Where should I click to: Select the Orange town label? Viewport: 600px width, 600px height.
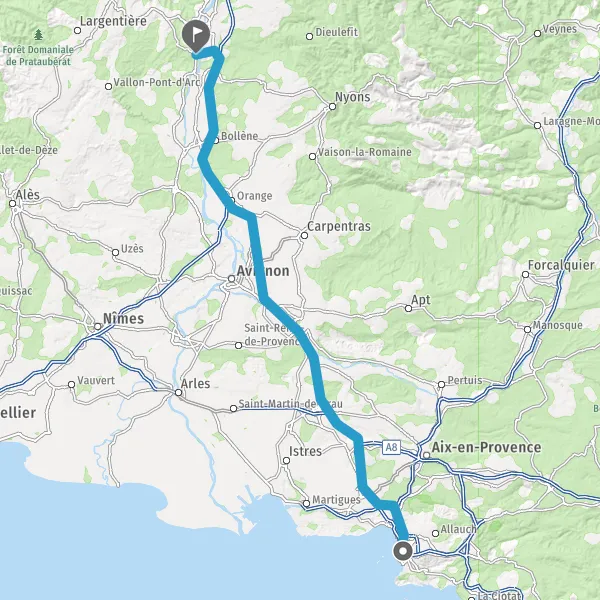[254, 196]
